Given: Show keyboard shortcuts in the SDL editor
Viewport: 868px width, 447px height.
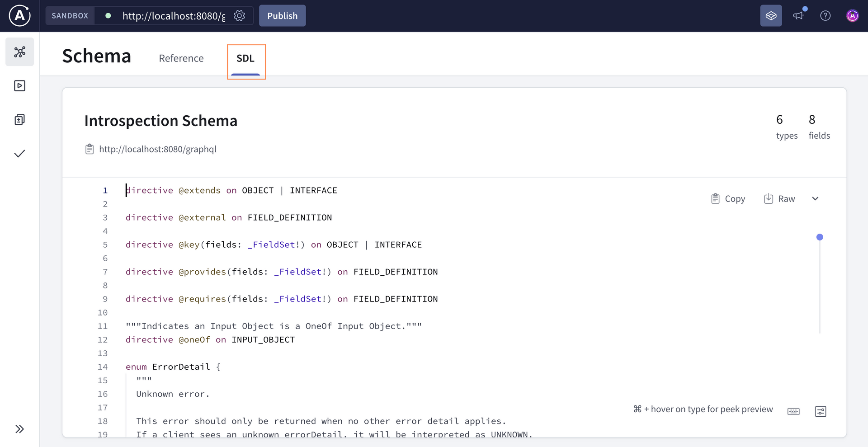Looking at the screenshot, I should tap(793, 411).
